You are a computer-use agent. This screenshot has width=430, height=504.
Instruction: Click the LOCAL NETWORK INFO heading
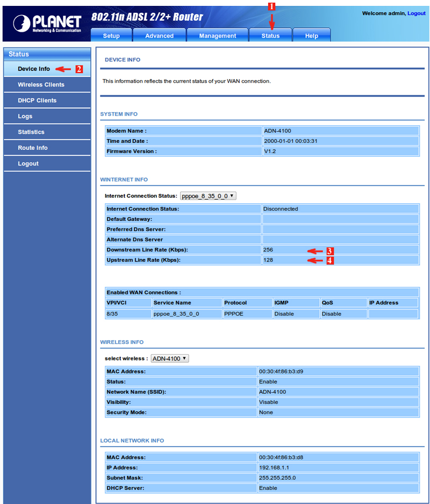[x=132, y=441]
